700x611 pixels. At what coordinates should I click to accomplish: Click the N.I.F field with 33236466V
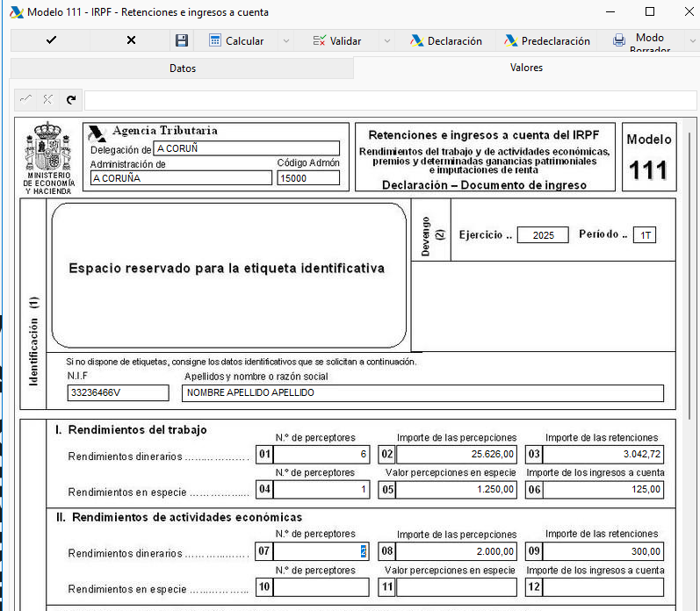pos(118,392)
